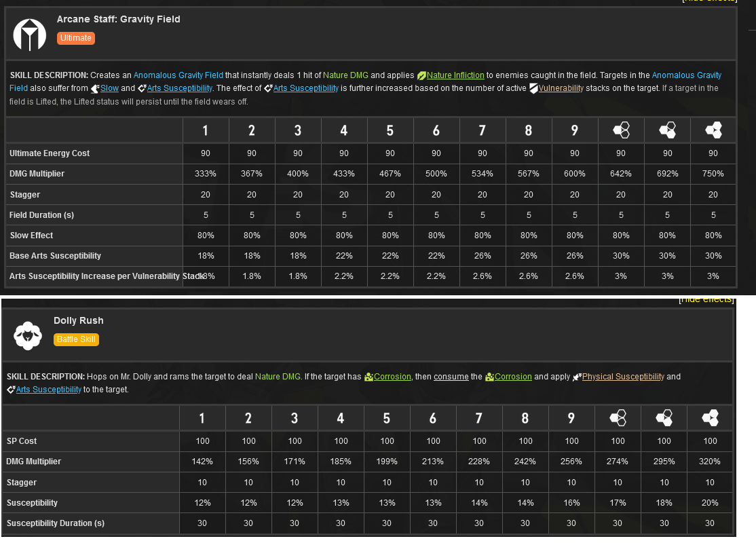The image size is (756, 543).
Task: Click the yellow Battle Skill tag
Action: pyautogui.click(x=76, y=339)
